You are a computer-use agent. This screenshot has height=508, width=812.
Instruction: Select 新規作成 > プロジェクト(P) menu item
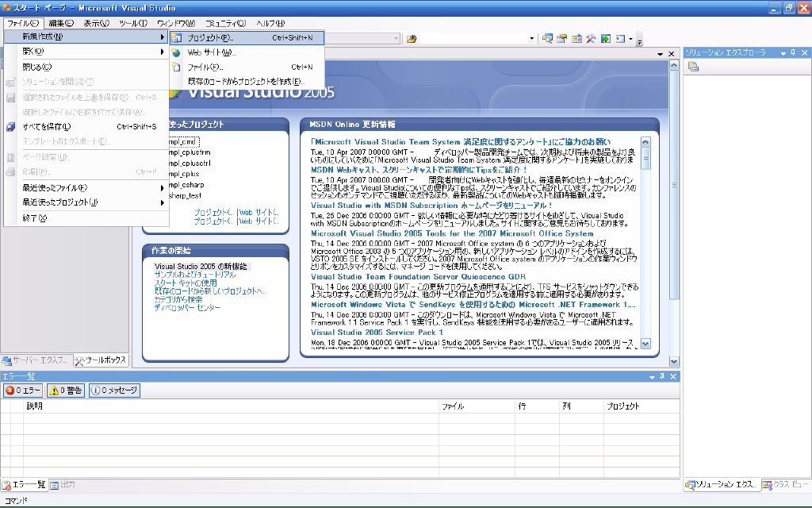tap(247, 38)
